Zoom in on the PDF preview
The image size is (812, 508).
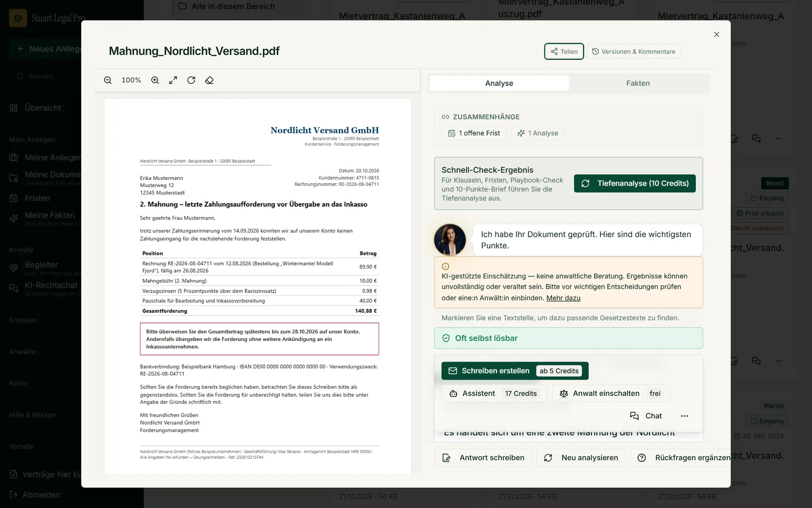click(x=155, y=80)
